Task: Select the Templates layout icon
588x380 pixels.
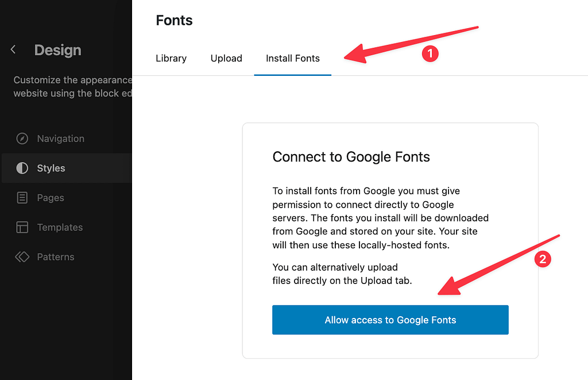Action: coord(22,227)
